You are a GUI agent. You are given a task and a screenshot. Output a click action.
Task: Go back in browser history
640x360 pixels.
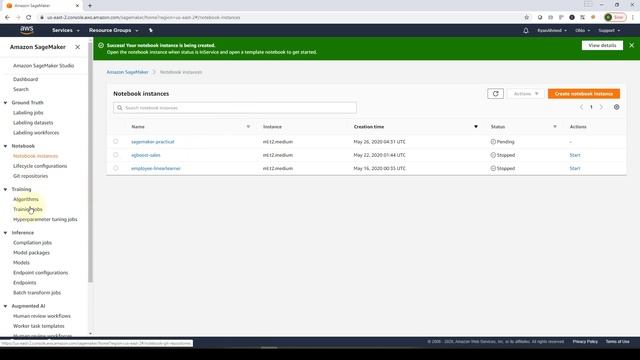[7, 17]
